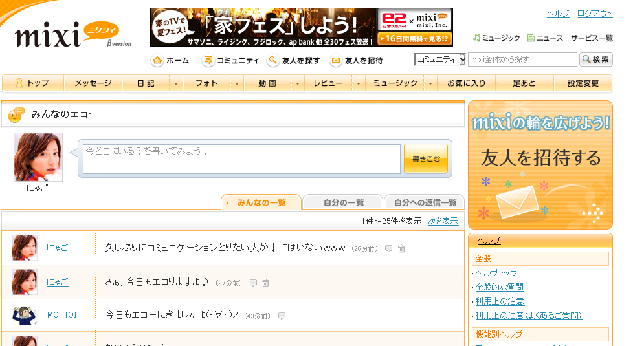Expand the 動画 menu arrow
The image size is (644, 346).
coord(297,83)
